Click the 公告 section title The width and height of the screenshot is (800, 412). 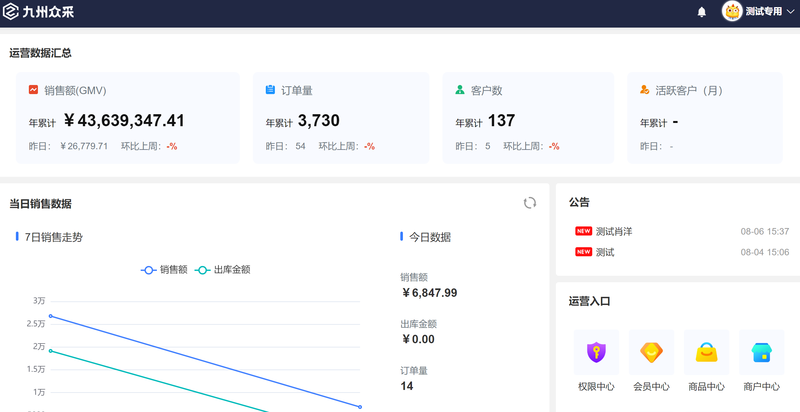579,202
